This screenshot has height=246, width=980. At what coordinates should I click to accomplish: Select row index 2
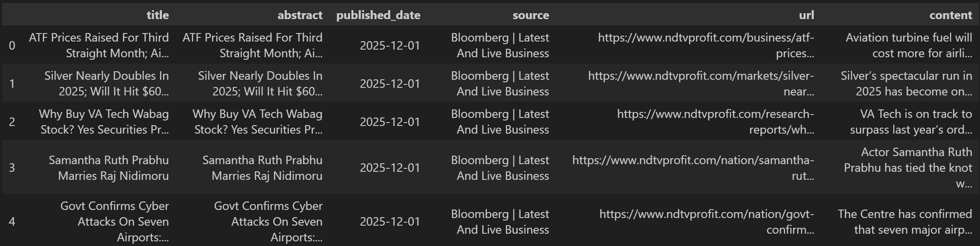[12, 122]
